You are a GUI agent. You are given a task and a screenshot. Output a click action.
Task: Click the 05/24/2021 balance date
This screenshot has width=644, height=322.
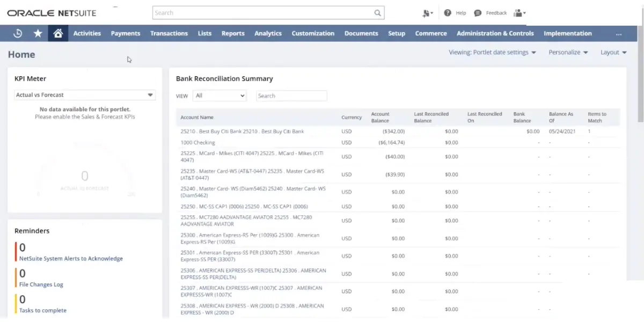(x=562, y=131)
